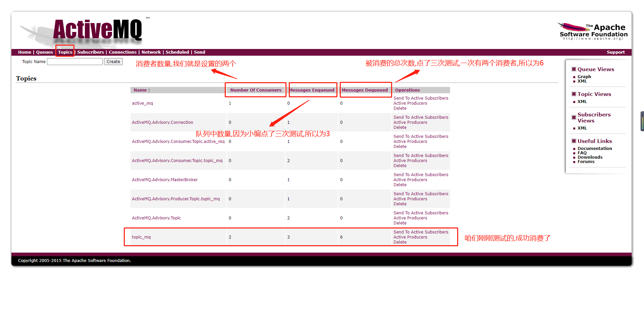Open the active_mq topic

pos(142,103)
